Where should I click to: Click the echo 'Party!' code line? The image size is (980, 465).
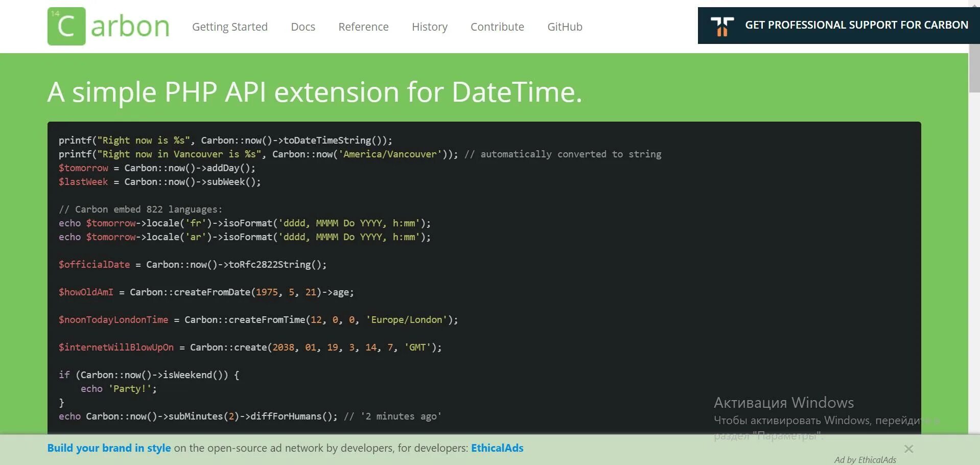pos(119,388)
